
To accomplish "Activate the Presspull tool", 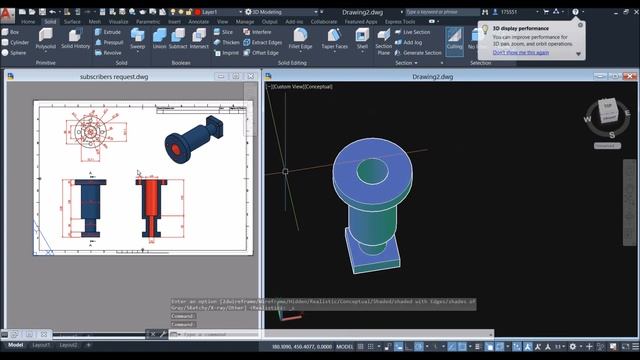I will tap(109, 42).
